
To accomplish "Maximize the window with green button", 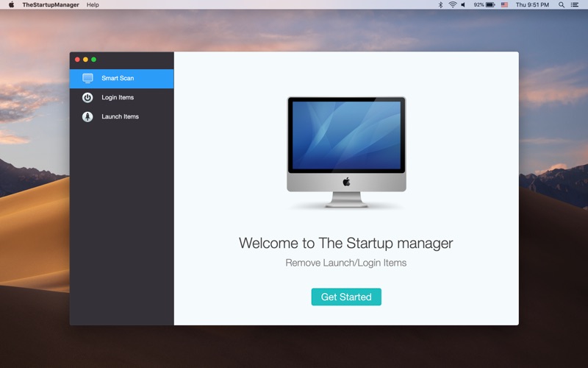I will (94, 60).
